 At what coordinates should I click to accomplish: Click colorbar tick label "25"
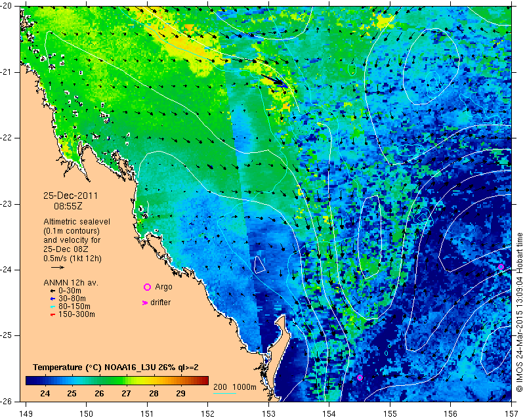(72, 394)
